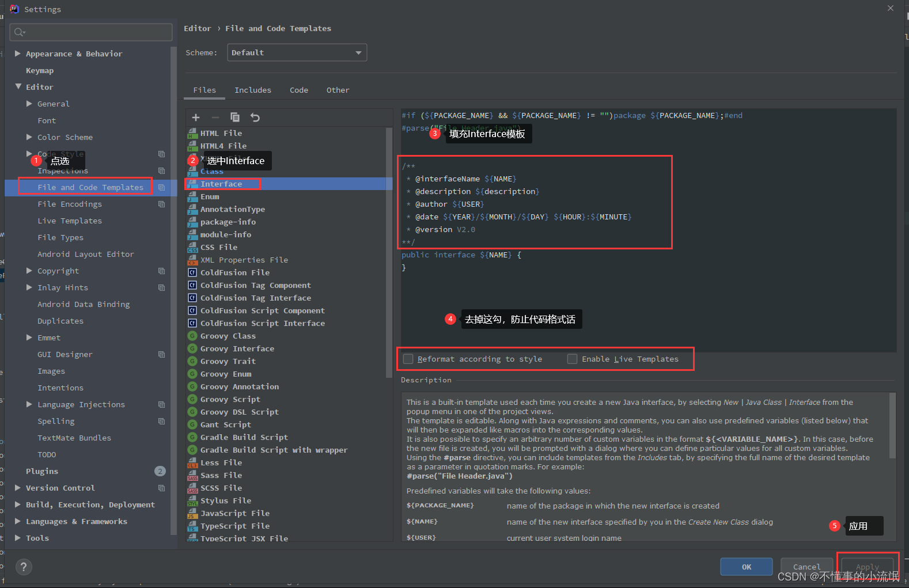Toggle Enable Live Templates checkbox
The image size is (909, 588).
(x=573, y=359)
